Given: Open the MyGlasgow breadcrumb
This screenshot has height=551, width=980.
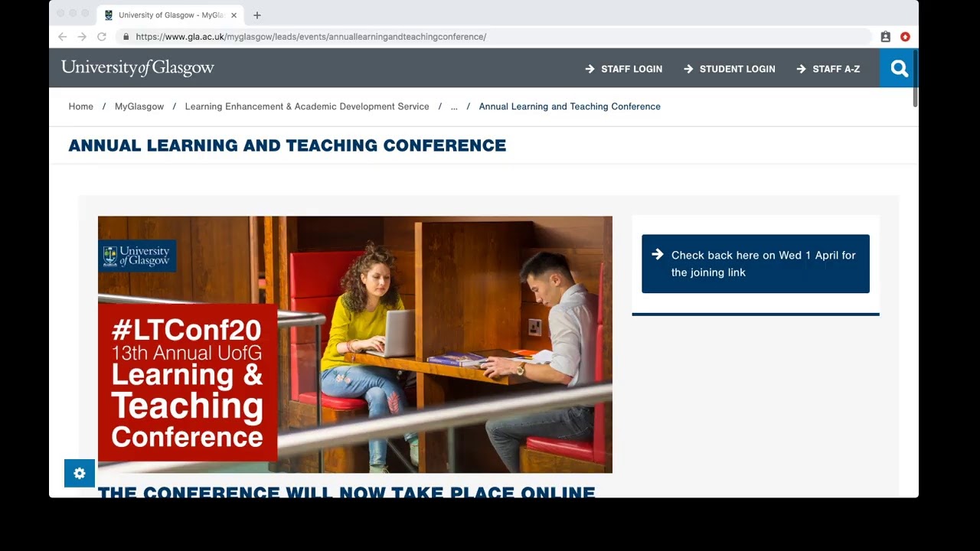Looking at the screenshot, I should pos(139,106).
